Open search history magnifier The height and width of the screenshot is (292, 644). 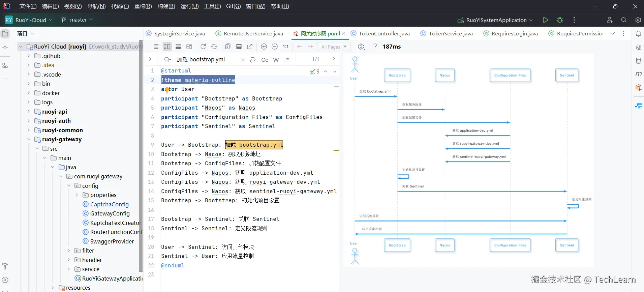[x=167, y=60]
